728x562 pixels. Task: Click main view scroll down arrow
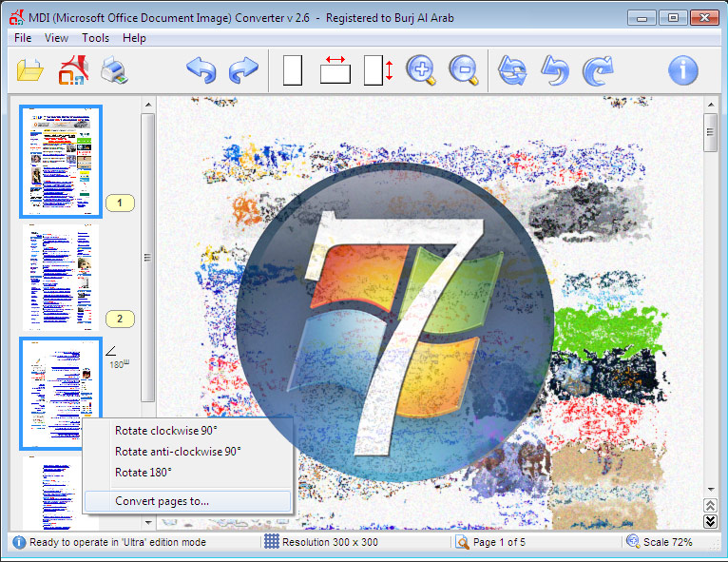click(711, 489)
